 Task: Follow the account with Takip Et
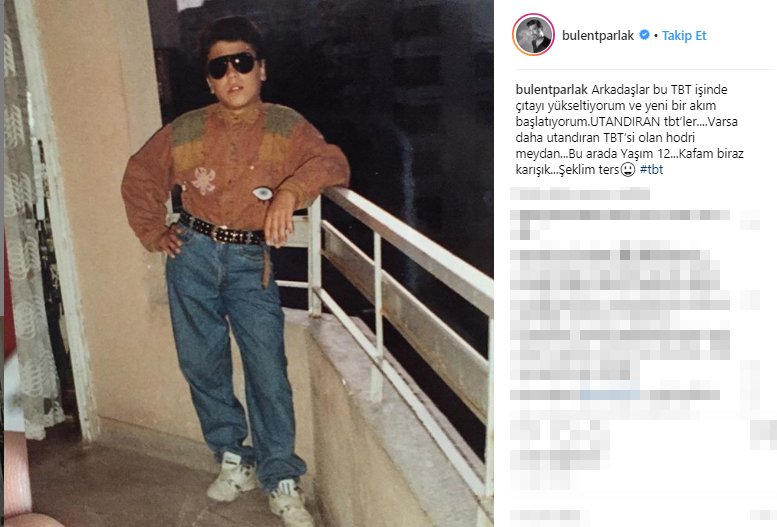(x=684, y=35)
